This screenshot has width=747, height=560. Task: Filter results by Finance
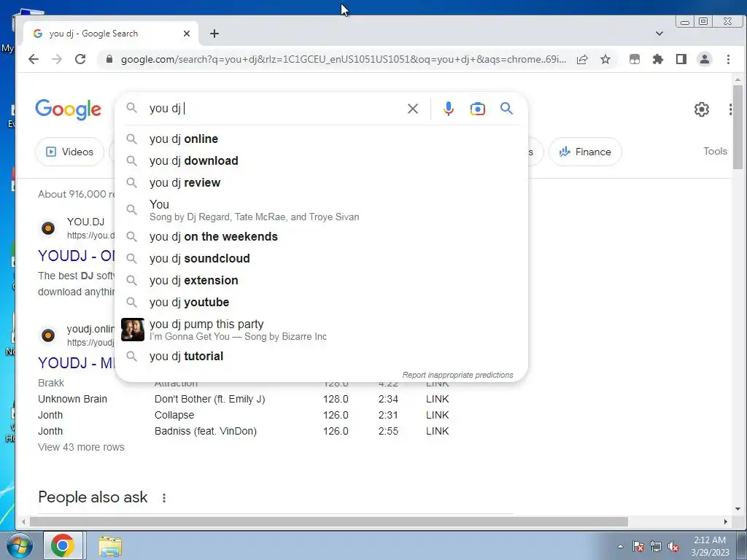(x=585, y=152)
